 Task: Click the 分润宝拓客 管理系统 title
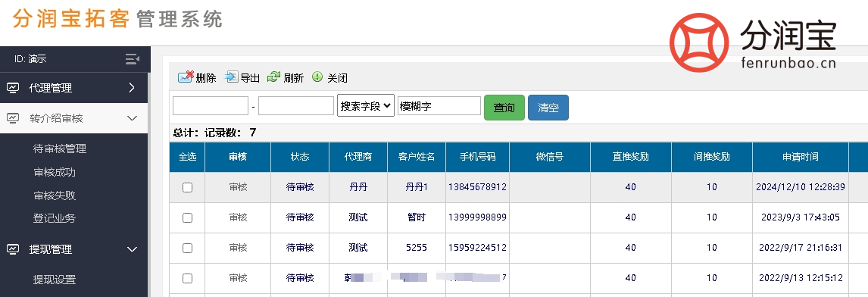pyautogui.click(x=117, y=18)
